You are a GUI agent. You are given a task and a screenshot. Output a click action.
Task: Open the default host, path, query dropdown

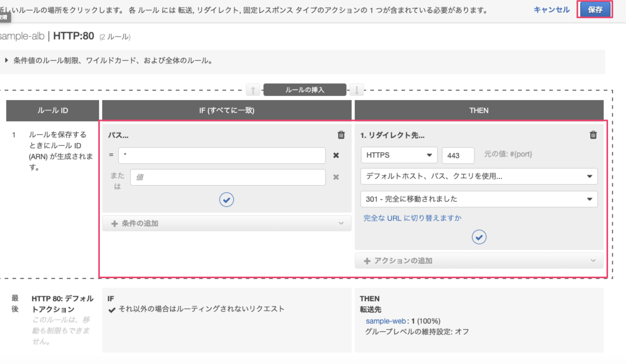pyautogui.click(x=479, y=176)
